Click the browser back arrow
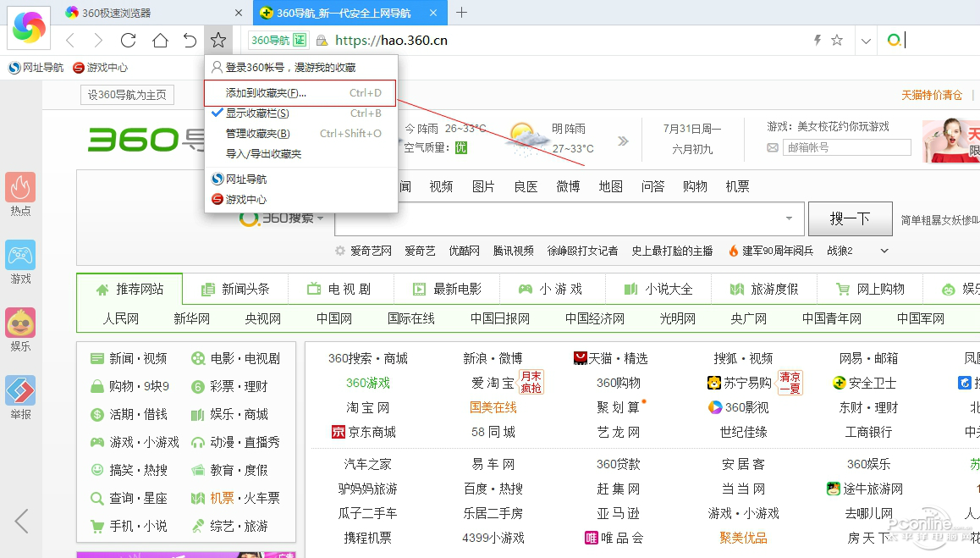Screen dimensions: 980x558 point(70,41)
